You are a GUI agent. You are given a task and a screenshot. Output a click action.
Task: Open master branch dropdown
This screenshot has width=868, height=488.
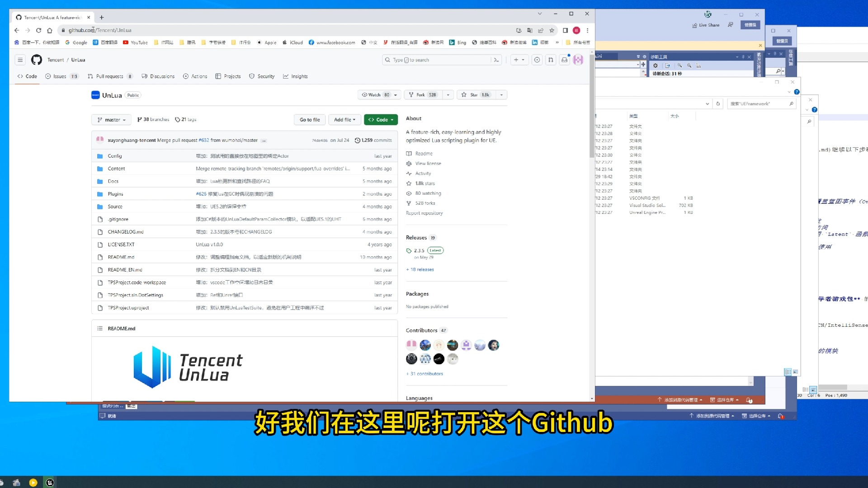(x=111, y=120)
